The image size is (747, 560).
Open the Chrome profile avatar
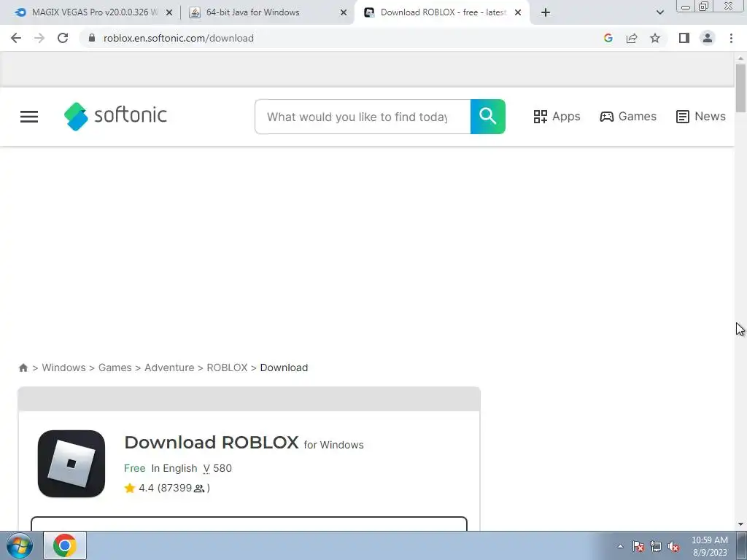[708, 38]
